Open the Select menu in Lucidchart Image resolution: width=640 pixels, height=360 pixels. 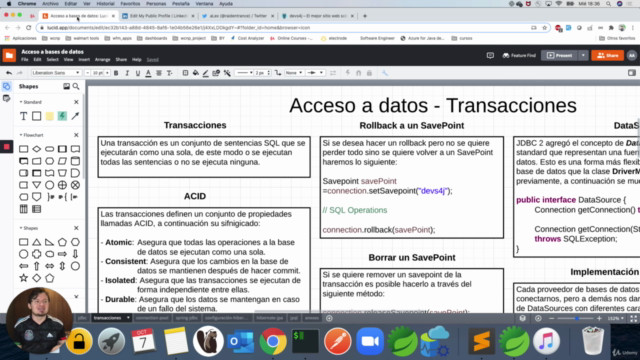pyautogui.click(x=52, y=60)
